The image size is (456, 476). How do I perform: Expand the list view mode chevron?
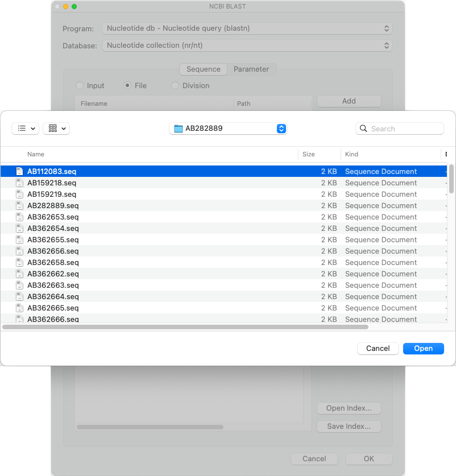(x=33, y=129)
